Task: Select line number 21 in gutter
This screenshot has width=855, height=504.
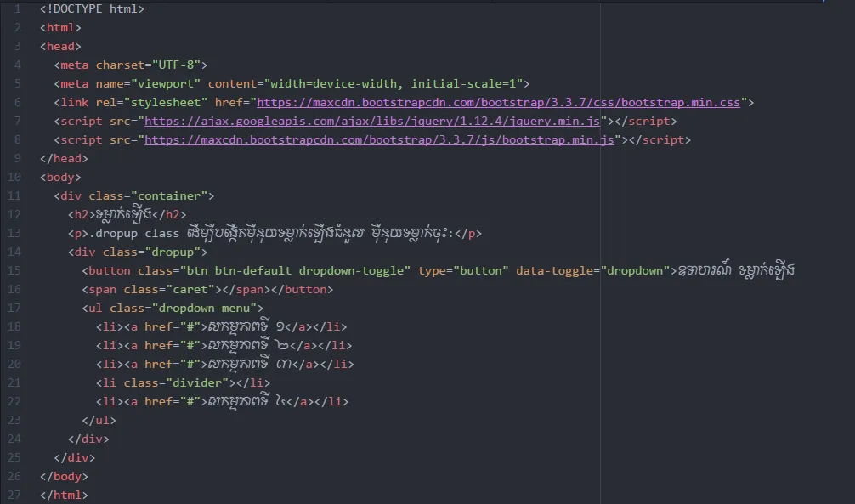Action: pos(14,382)
